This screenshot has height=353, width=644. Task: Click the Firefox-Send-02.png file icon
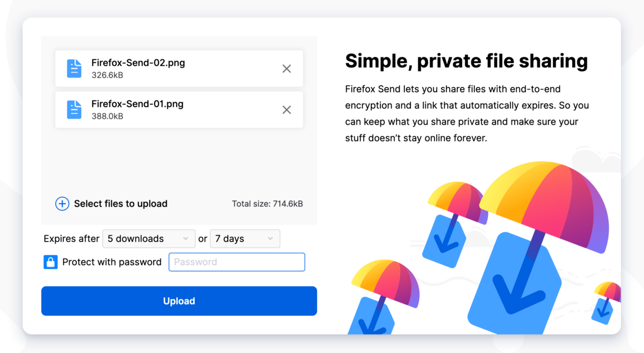pos(74,68)
